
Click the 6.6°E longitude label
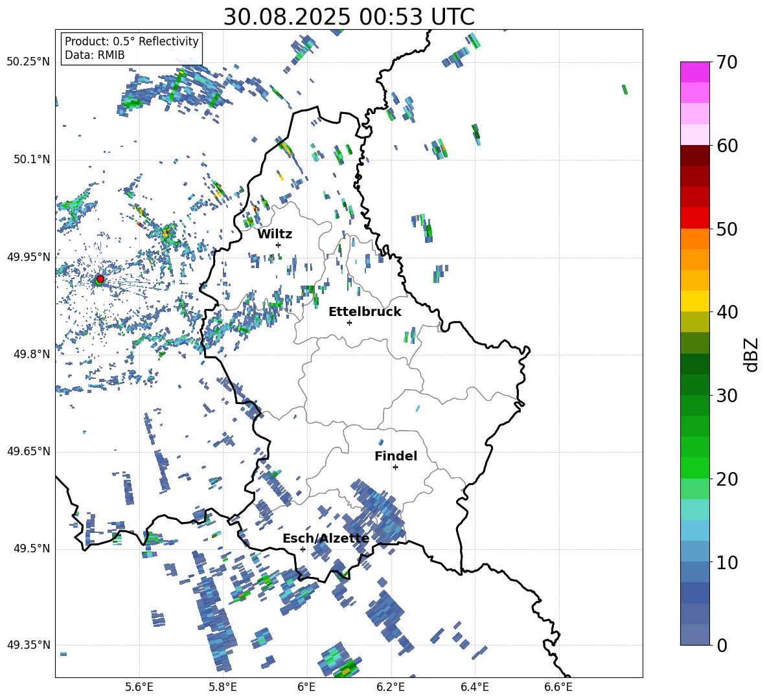pyautogui.click(x=558, y=687)
